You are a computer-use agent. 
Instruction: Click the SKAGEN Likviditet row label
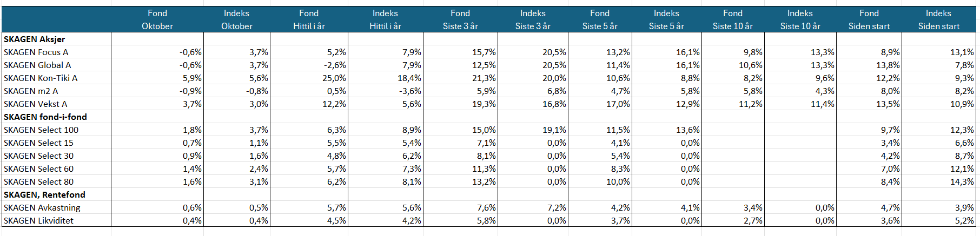point(38,221)
